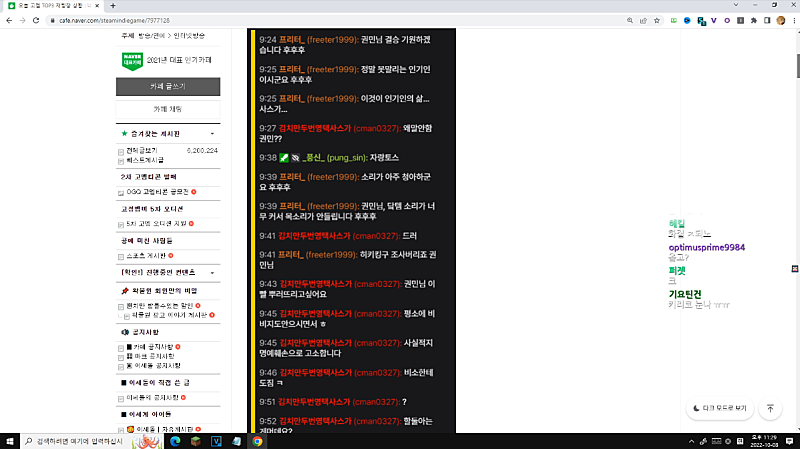Click the share page icon in address bar

(x=643, y=20)
